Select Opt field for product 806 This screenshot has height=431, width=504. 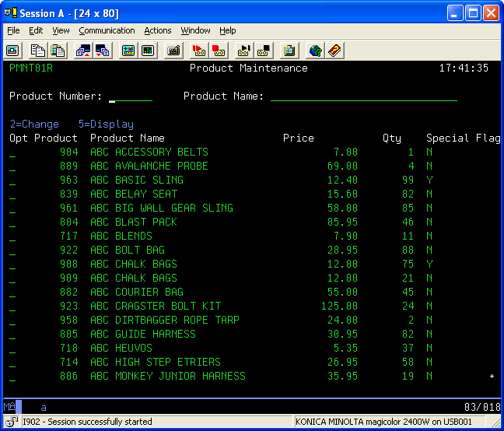click(x=12, y=377)
